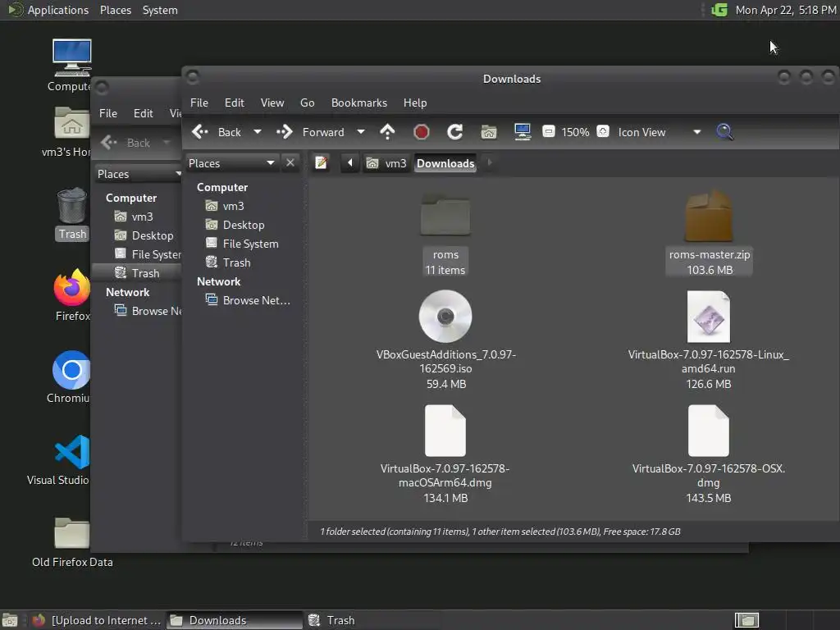Select the VirtualBox macOSArm64.dmg file icon
840x630 pixels.
(x=445, y=431)
